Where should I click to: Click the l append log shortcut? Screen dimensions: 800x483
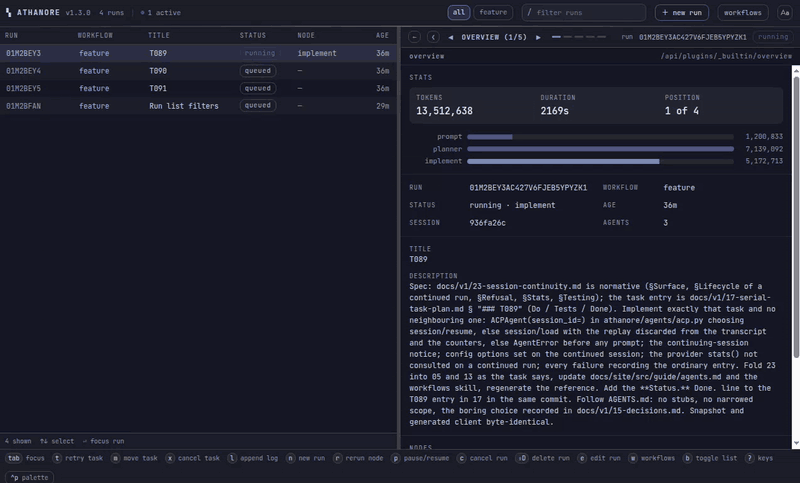[253, 458]
